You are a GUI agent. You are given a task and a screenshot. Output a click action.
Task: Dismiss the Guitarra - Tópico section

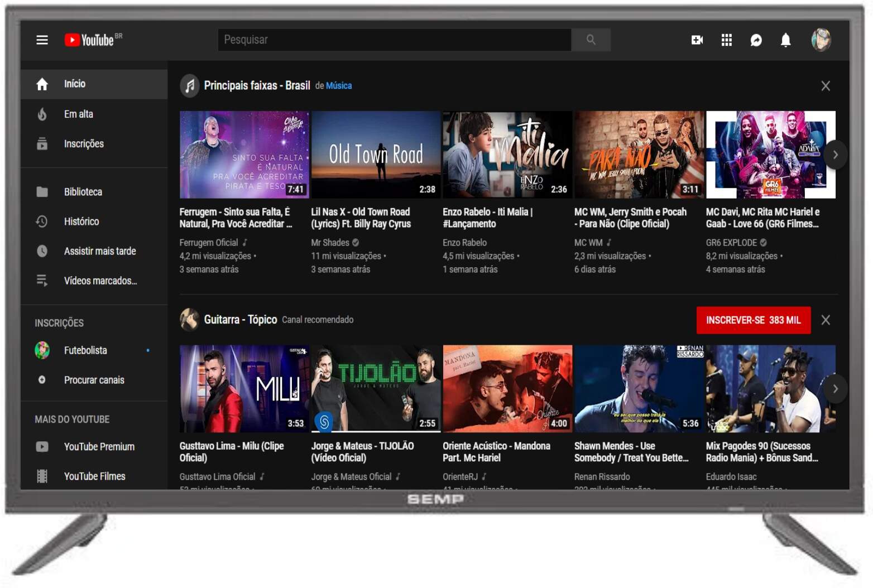pyautogui.click(x=826, y=320)
